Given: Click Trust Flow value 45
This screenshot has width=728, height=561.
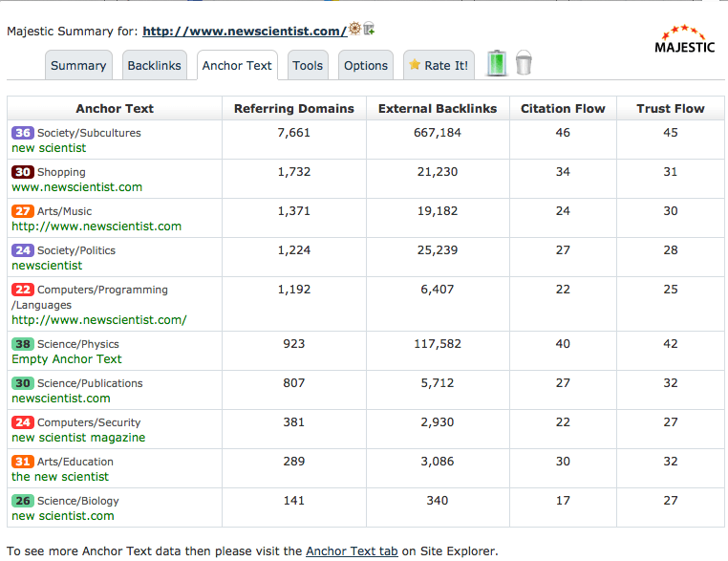Looking at the screenshot, I should click(x=671, y=133).
